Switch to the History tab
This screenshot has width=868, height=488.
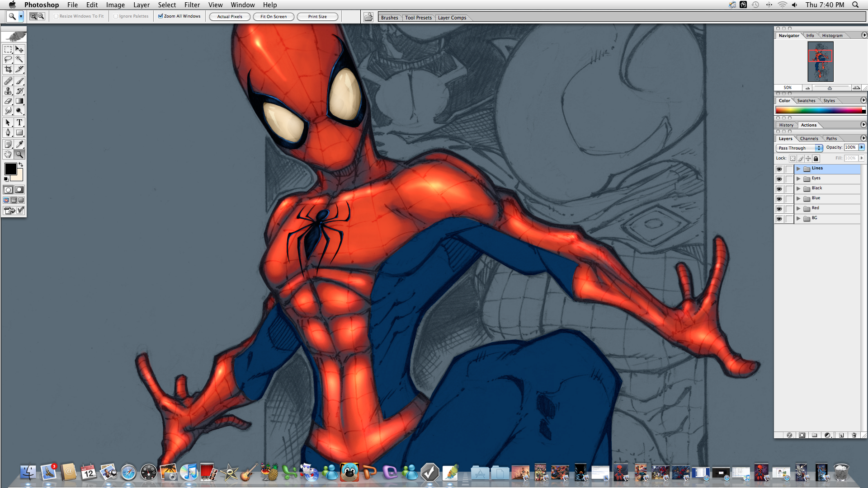click(x=786, y=125)
